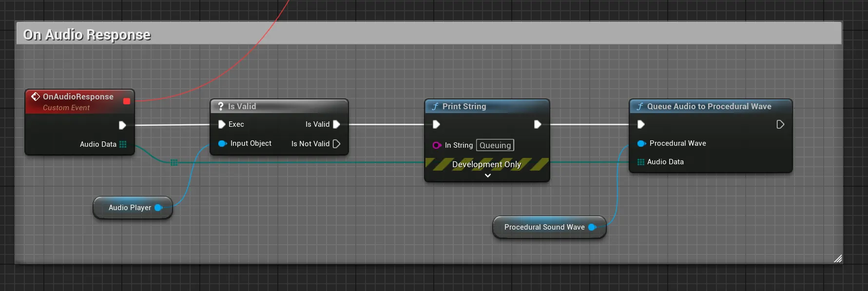Click the Procedural Sound Wave variable output pin

[x=592, y=227]
